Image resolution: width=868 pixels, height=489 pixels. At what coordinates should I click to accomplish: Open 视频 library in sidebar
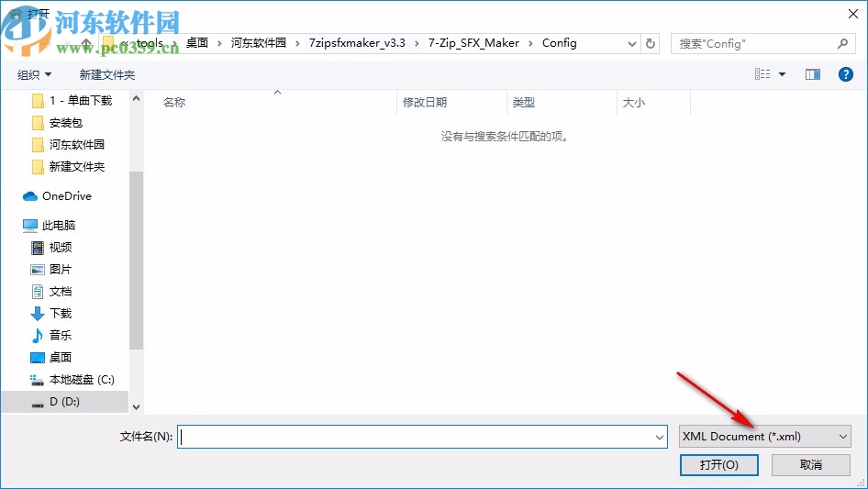pos(51,247)
